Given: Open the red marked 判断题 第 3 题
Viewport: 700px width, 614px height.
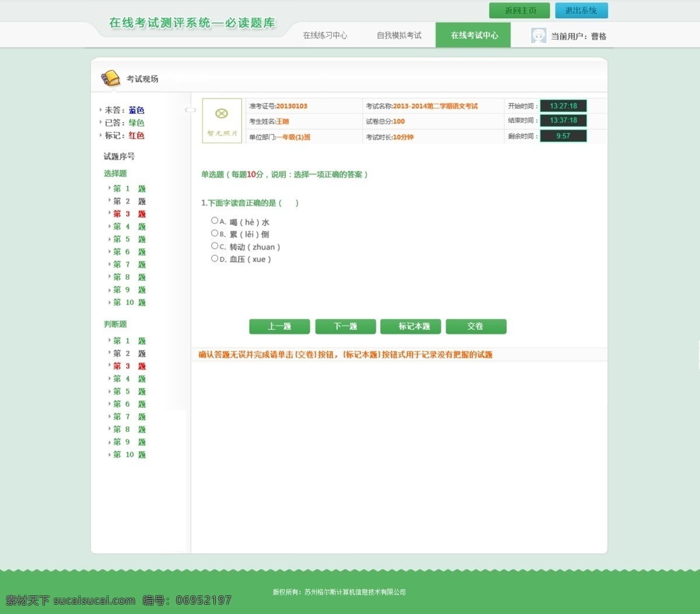Looking at the screenshot, I should tap(129, 367).
